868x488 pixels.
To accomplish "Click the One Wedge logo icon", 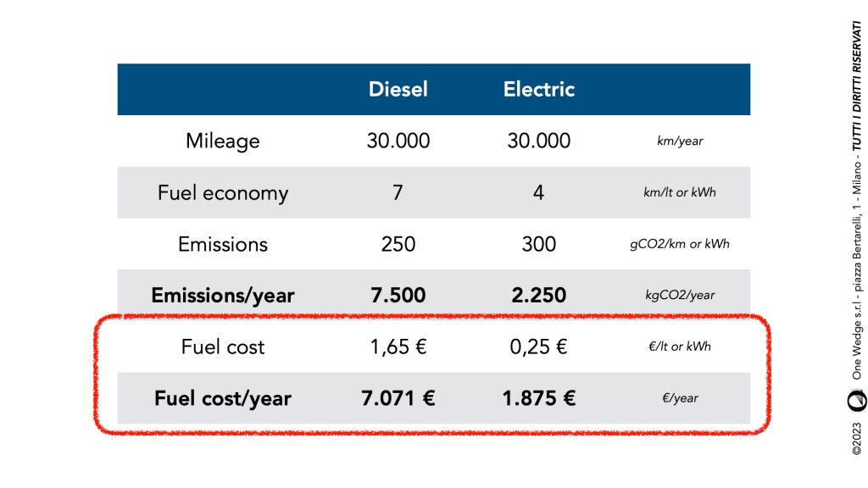I will (x=857, y=399).
